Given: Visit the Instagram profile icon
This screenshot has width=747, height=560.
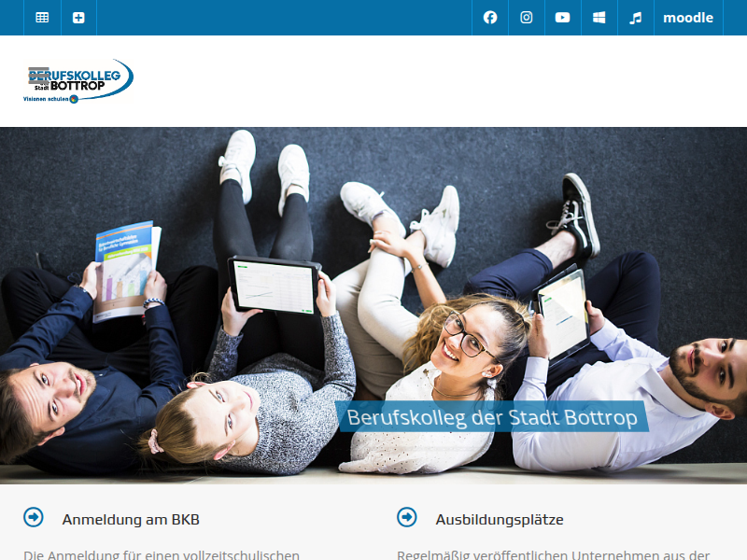Looking at the screenshot, I should 527,18.
